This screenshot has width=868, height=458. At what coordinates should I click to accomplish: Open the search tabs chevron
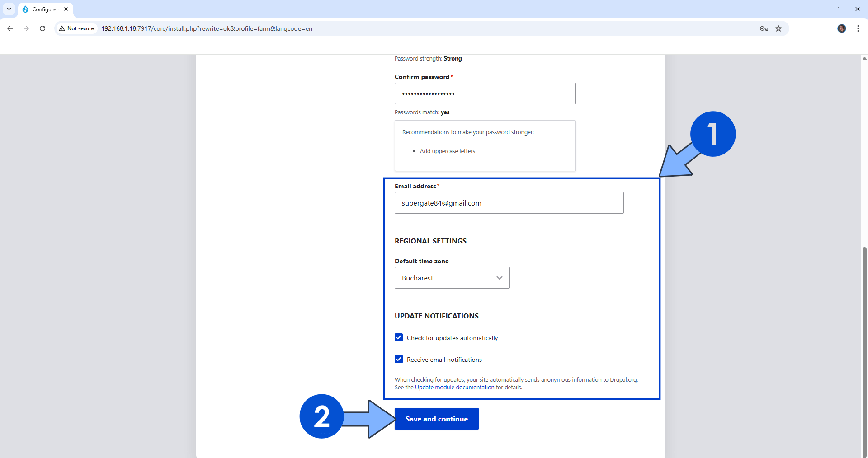coord(9,9)
